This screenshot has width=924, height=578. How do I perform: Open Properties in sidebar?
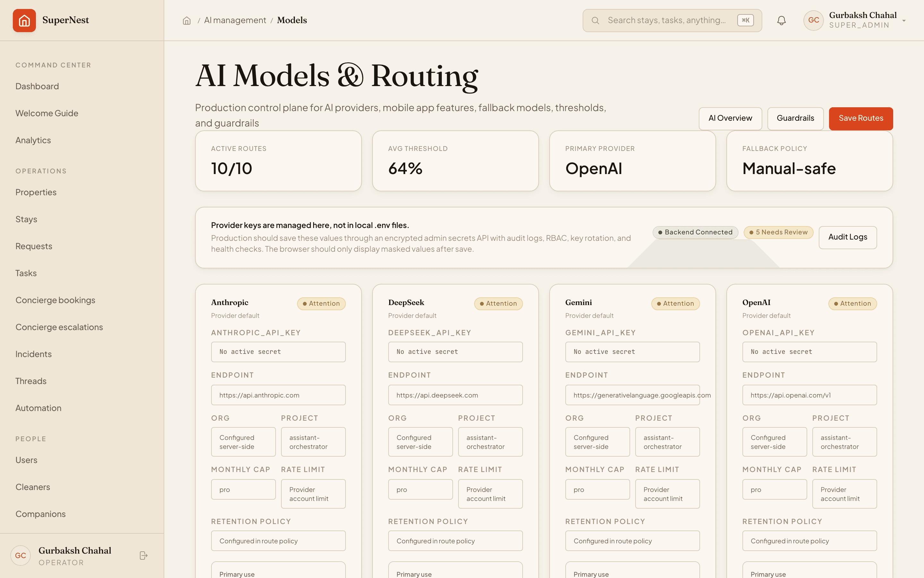pyautogui.click(x=36, y=192)
